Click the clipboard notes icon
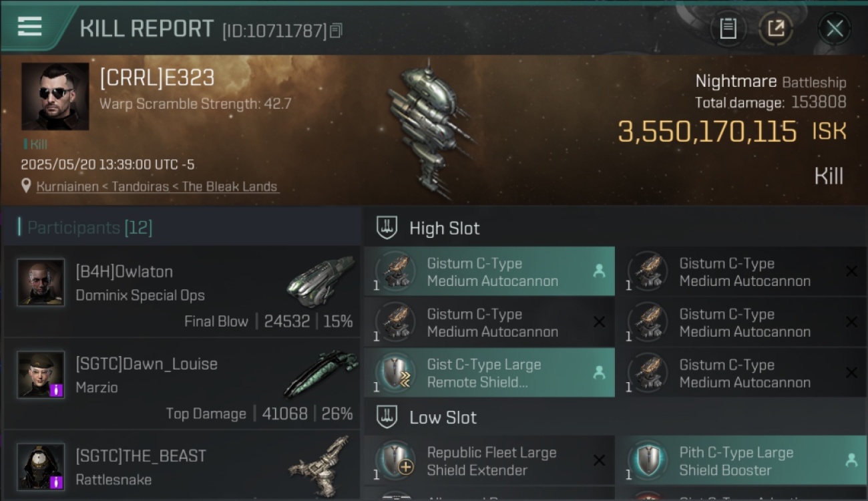 tap(728, 28)
